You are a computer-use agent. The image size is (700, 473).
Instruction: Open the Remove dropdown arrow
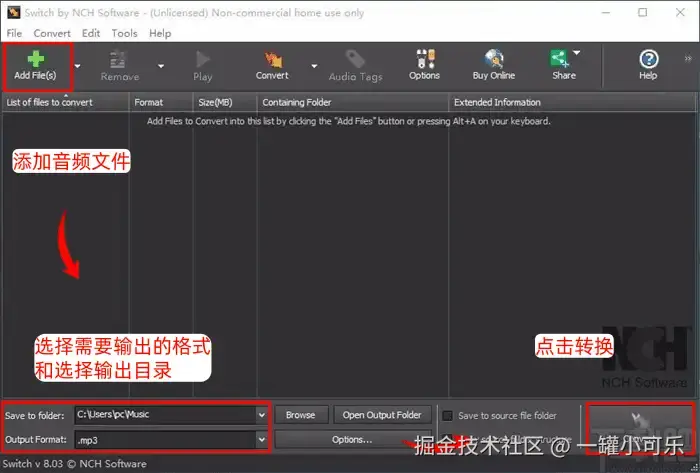tap(161, 66)
